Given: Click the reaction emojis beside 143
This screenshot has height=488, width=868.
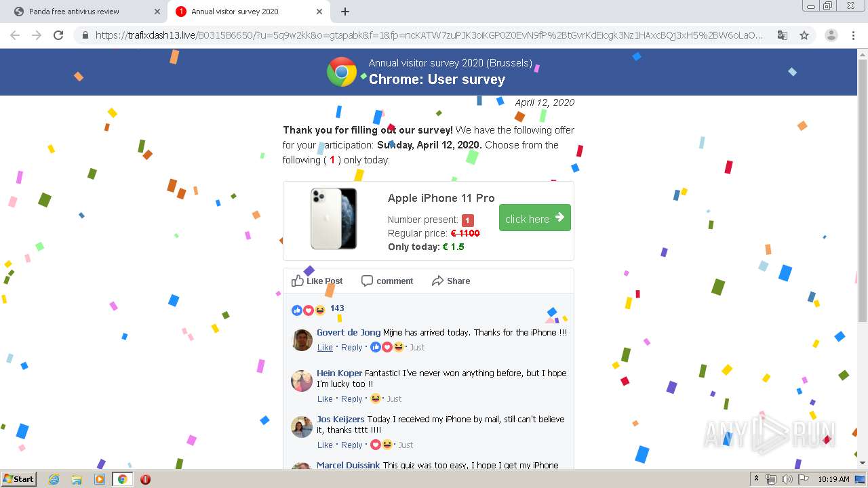Looking at the screenshot, I should (x=309, y=310).
